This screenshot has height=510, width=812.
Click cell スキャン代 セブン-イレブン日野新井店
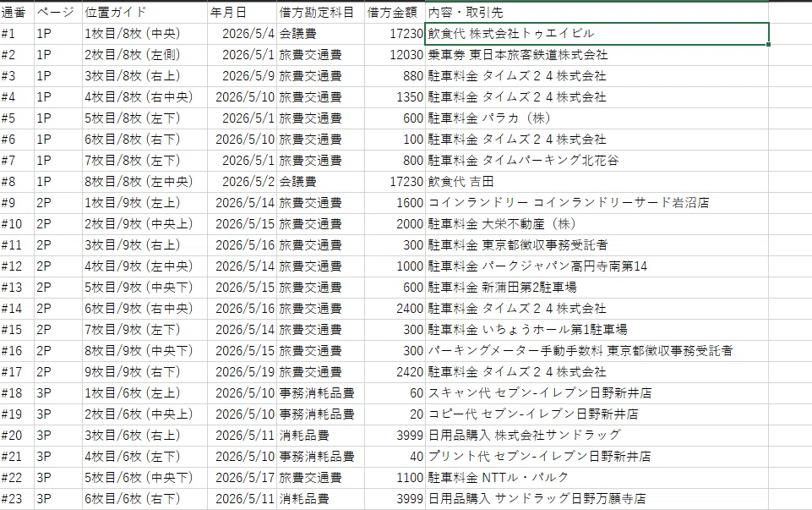pos(597,393)
